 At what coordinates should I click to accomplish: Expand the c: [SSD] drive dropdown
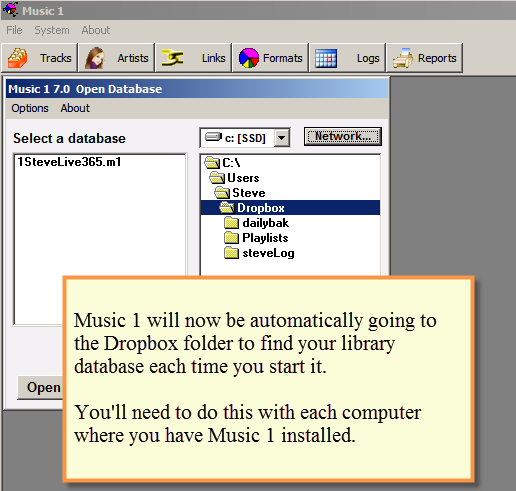[x=282, y=137]
